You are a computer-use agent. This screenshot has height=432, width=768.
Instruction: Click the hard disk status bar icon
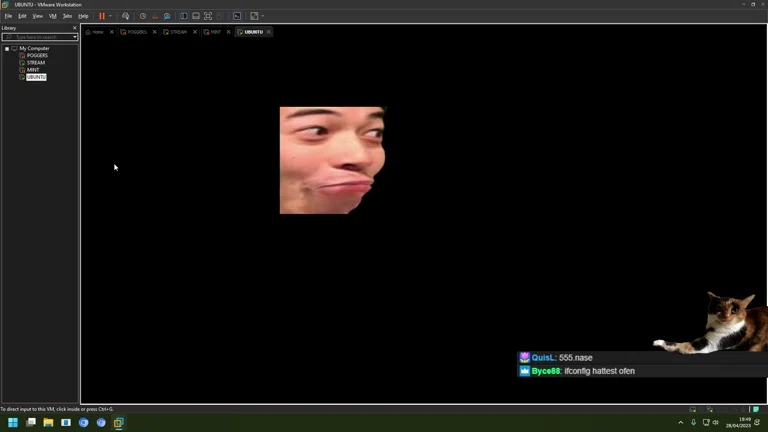tap(693, 409)
